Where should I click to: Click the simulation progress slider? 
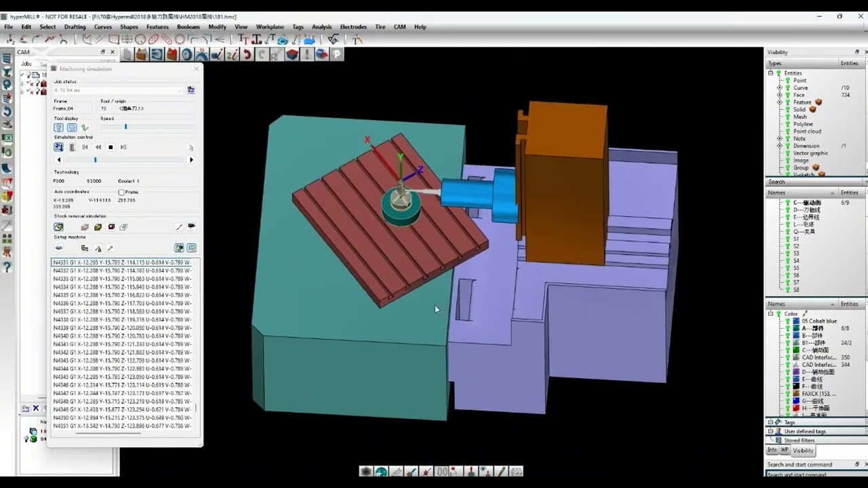pos(95,160)
